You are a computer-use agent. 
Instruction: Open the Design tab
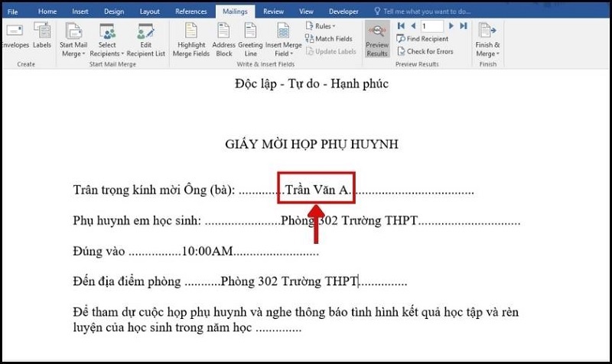(x=114, y=11)
